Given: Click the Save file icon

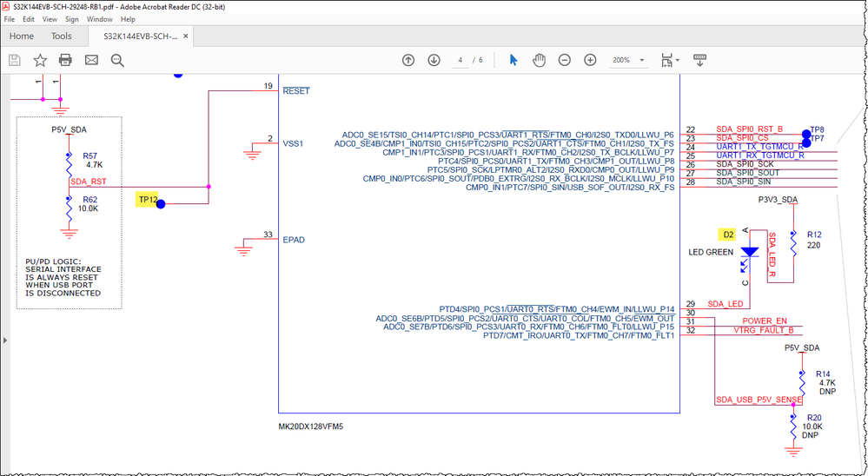Looking at the screenshot, I should [15, 60].
